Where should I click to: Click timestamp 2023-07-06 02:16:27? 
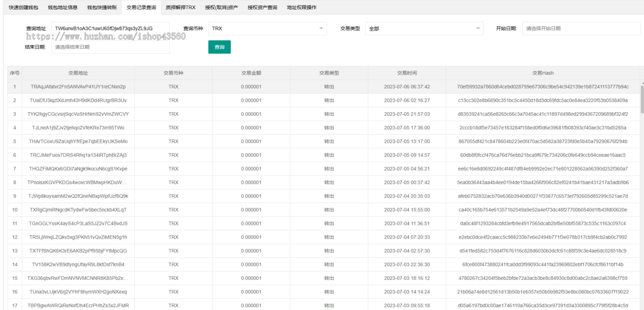(407, 100)
